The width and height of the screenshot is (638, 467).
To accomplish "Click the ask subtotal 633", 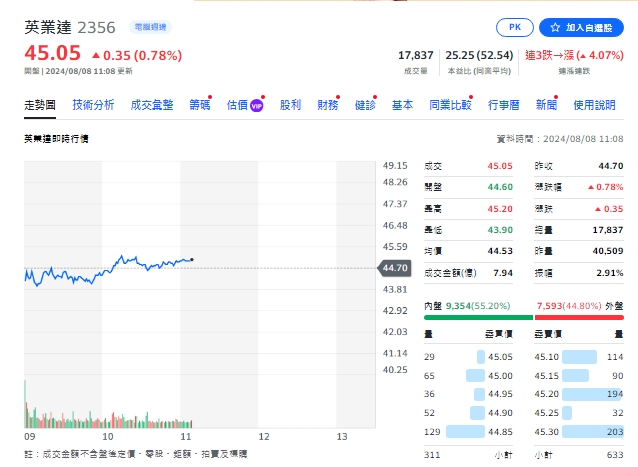I will (615, 455).
